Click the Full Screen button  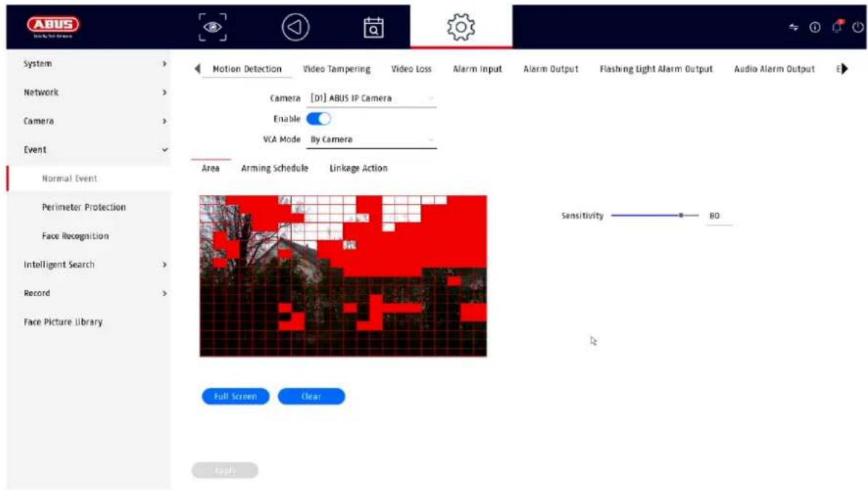[x=235, y=396]
